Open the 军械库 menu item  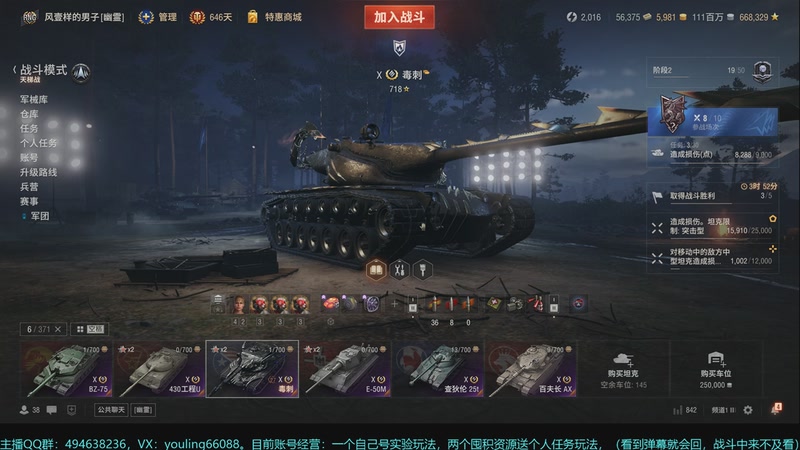pyautogui.click(x=34, y=99)
